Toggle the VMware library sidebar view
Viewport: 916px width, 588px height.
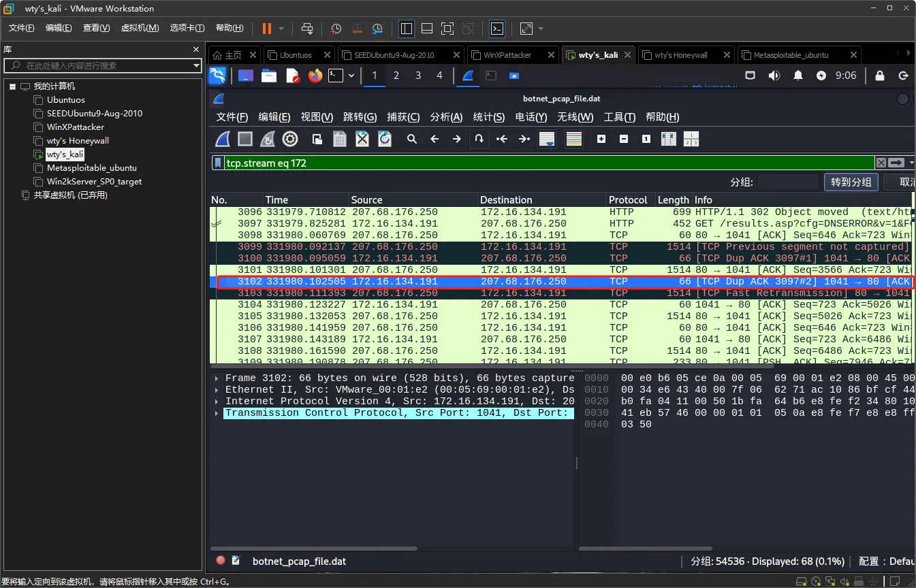click(x=407, y=29)
